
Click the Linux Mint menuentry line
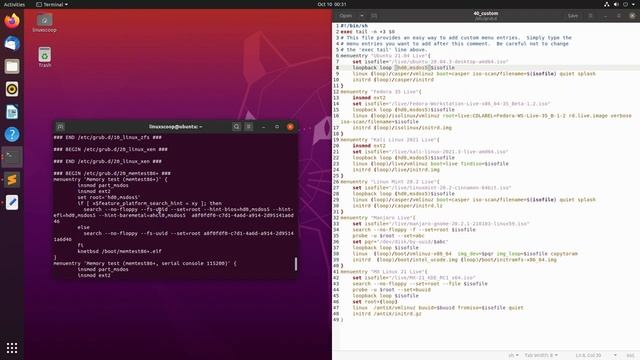(x=390, y=182)
